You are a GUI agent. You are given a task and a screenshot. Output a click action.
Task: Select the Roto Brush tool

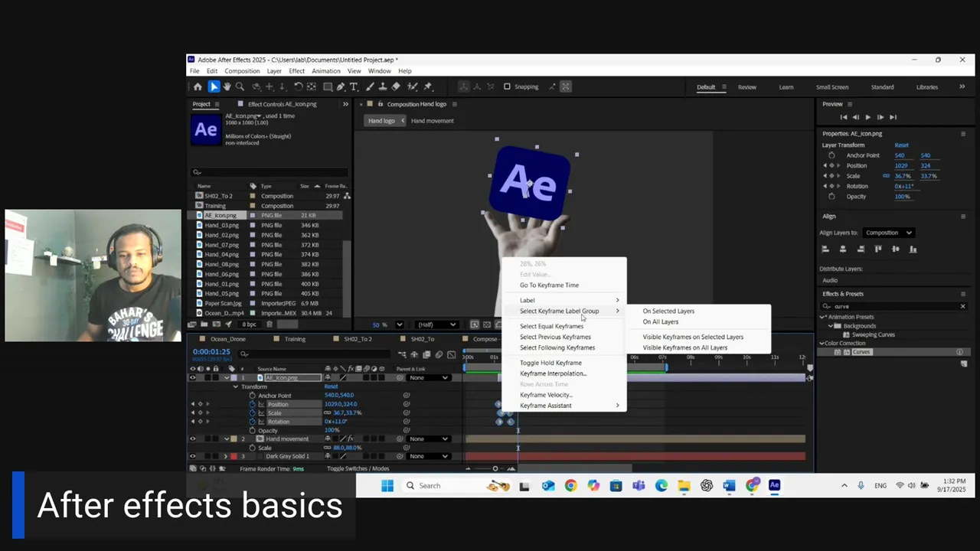412,86
